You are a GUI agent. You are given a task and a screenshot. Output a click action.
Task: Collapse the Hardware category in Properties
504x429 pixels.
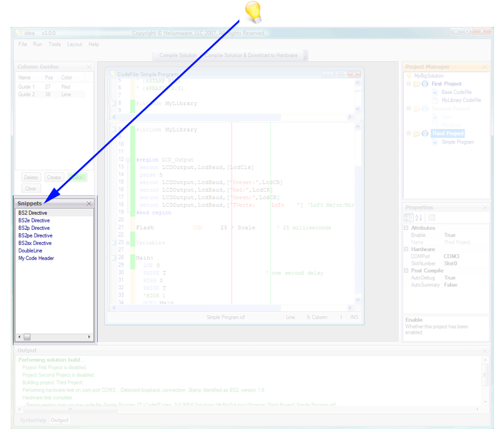[x=406, y=249]
